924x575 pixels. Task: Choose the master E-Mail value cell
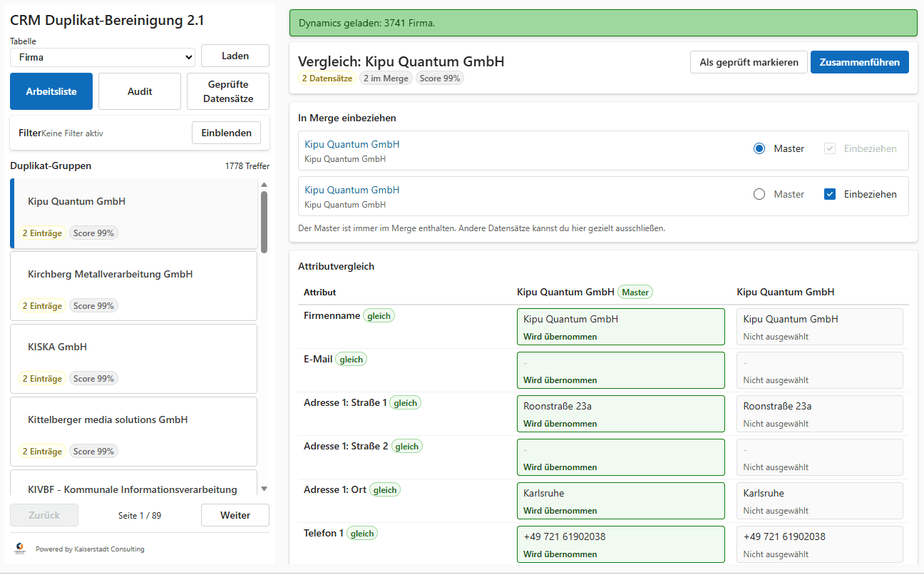tap(620, 370)
